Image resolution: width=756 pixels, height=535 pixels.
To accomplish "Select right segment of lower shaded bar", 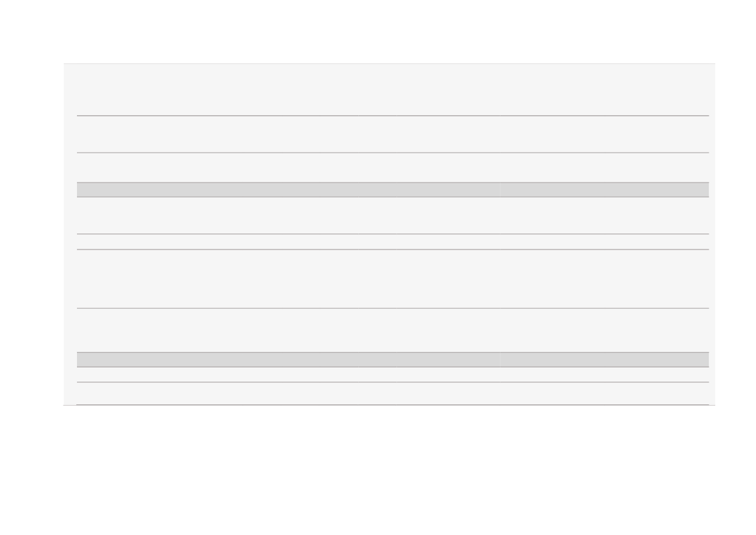I will 605,360.
